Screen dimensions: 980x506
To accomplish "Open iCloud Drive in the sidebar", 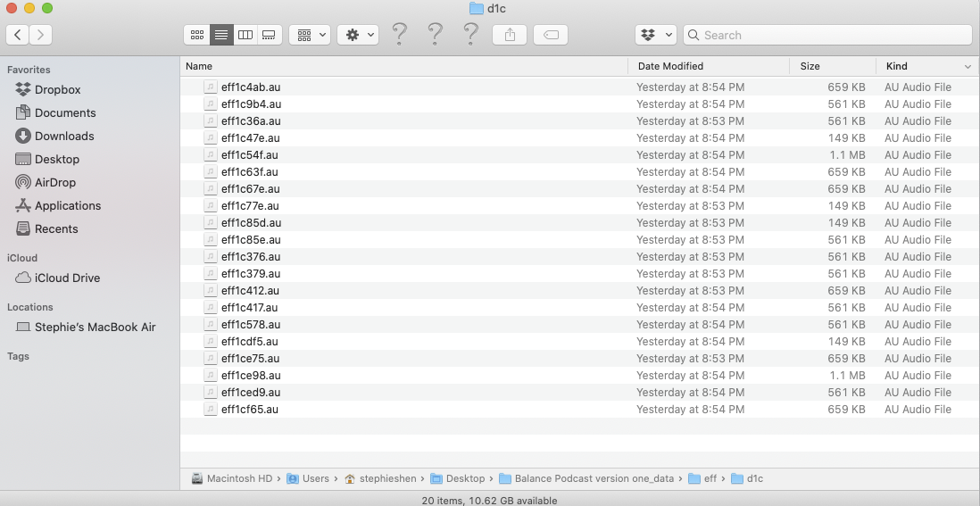I will point(57,278).
